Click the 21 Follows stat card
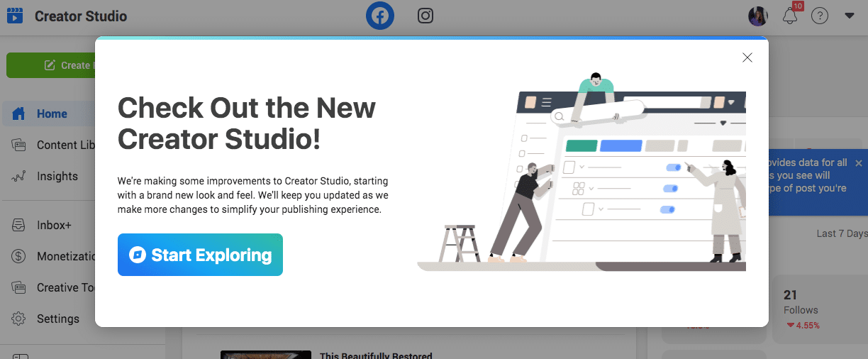The height and width of the screenshot is (359, 868). 820,310
